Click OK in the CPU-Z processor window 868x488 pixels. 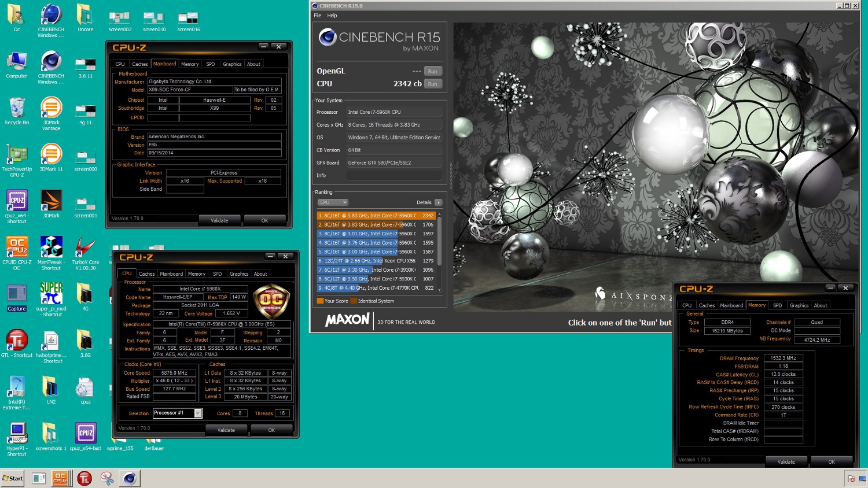tap(271, 430)
